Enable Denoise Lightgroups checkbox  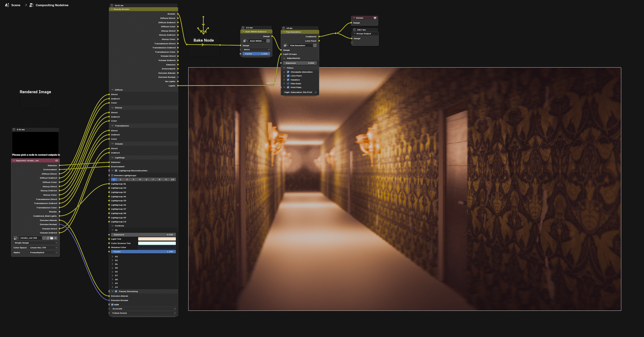click(112, 175)
